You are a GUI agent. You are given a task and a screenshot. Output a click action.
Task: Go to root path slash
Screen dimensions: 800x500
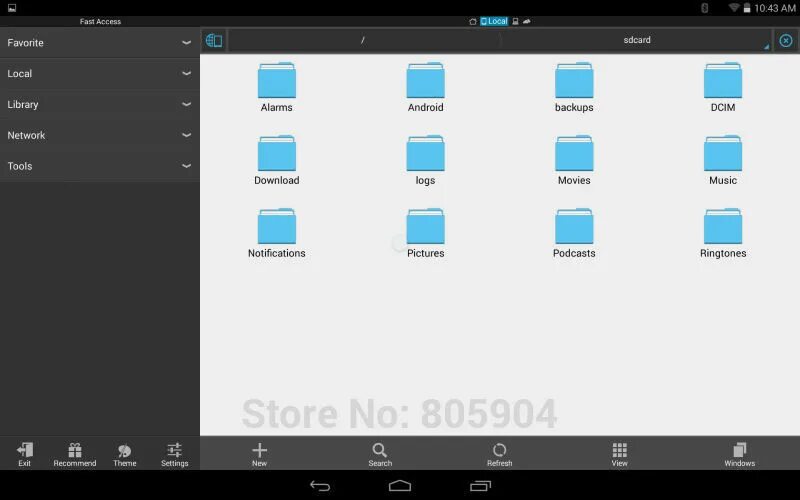click(363, 40)
